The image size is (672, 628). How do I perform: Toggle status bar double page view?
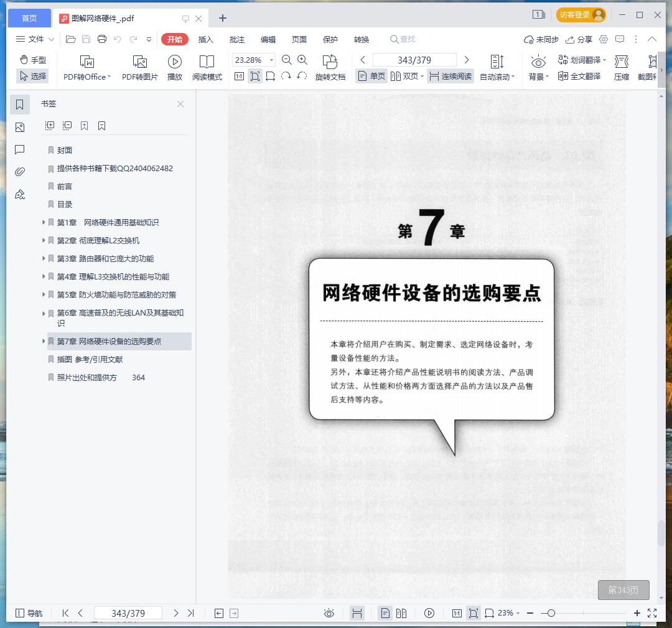[401, 614]
